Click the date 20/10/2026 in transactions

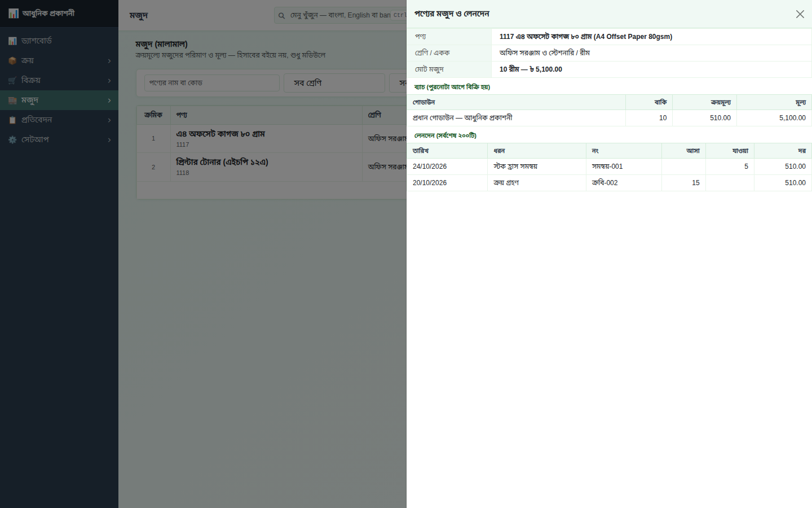(430, 183)
